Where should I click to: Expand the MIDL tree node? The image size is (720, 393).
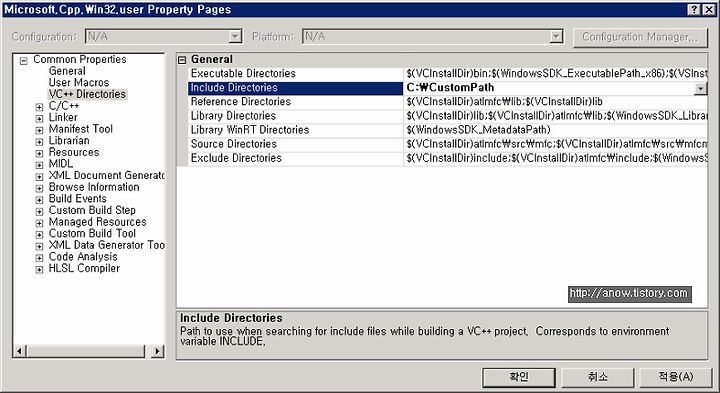(39, 165)
